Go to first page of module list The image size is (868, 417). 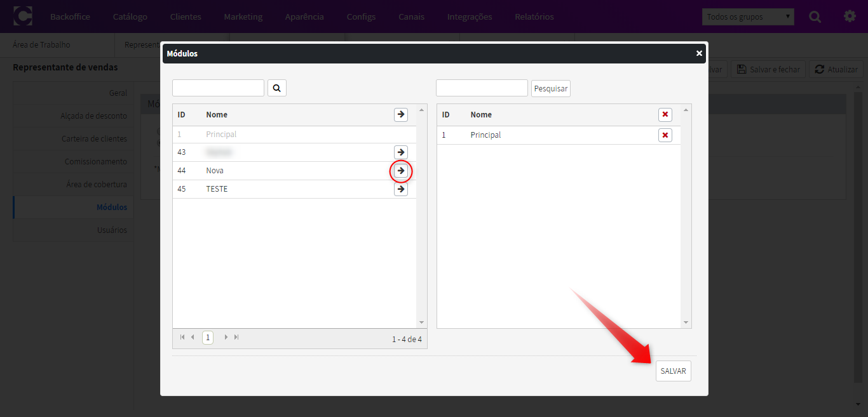(183, 337)
